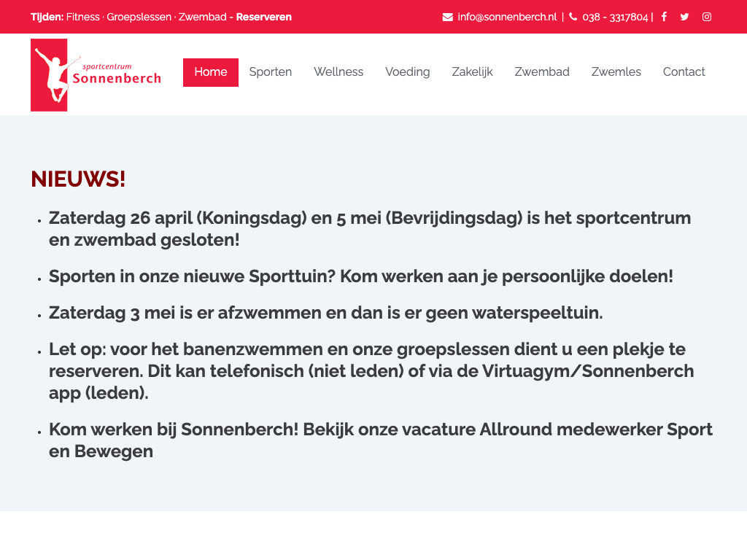
Task: Click the Fitness times link
Action: click(83, 17)
